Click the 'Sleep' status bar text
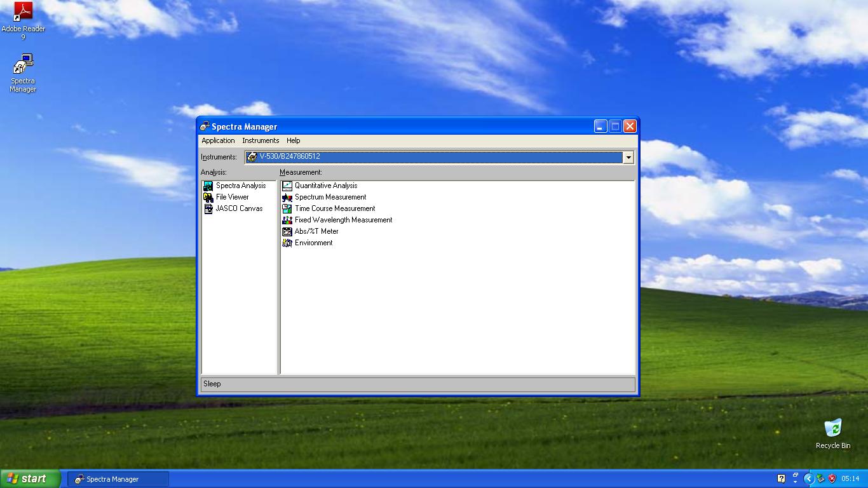 pyautogui.click(x=212, y=384)
